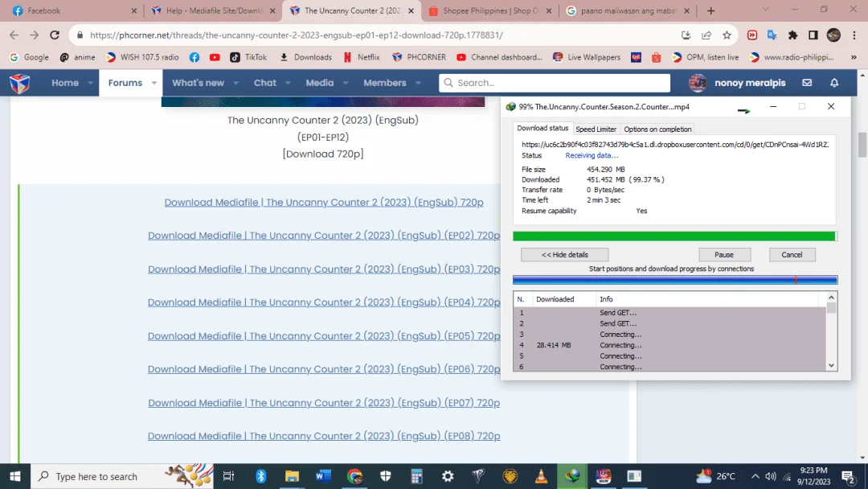Expand the Forums dropdown arrow

point(154,83)
